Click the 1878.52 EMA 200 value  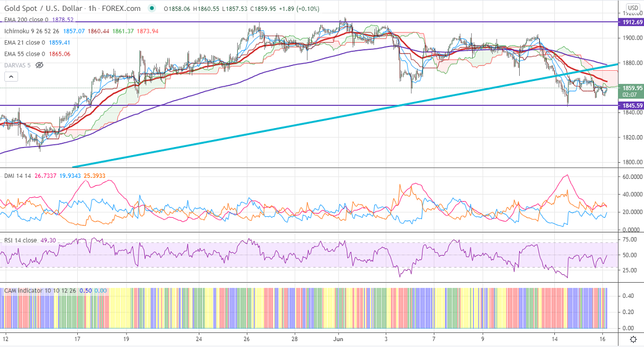pos(63,19)
